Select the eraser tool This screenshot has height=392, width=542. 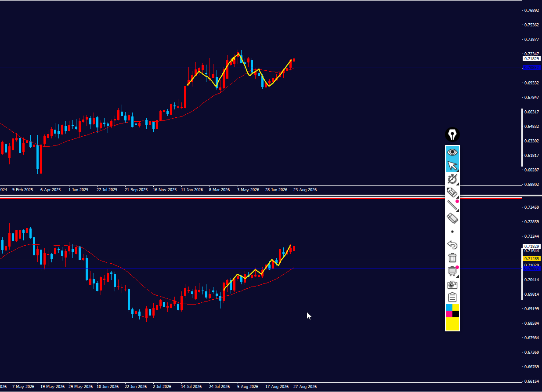pyautogui.click(x=452, y=218)
